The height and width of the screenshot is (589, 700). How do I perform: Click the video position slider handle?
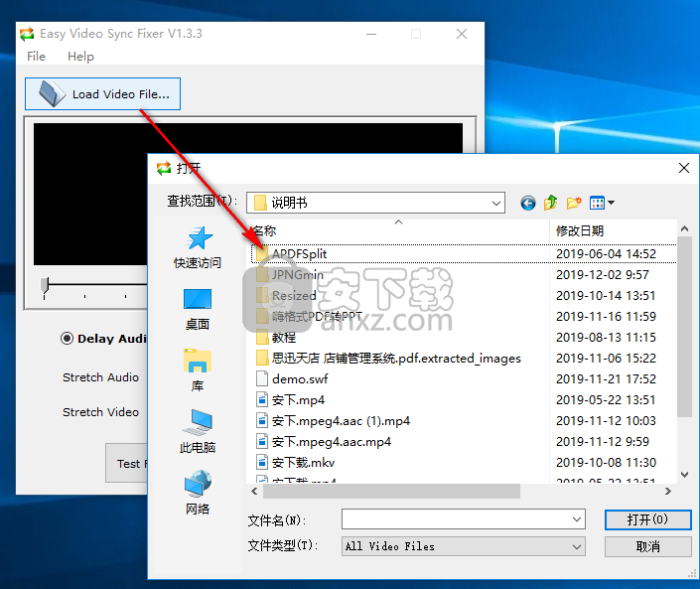pos(45,285)
